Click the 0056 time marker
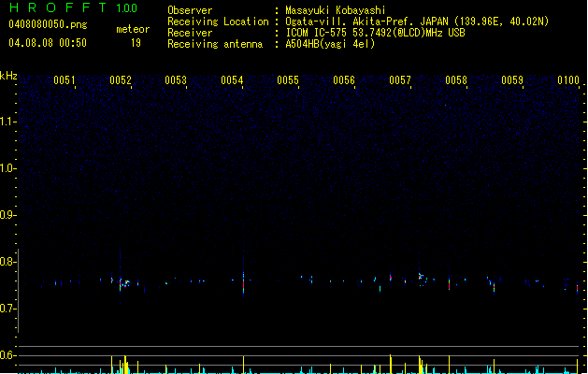This screenshot has height=374, width=588. point(344,80)
